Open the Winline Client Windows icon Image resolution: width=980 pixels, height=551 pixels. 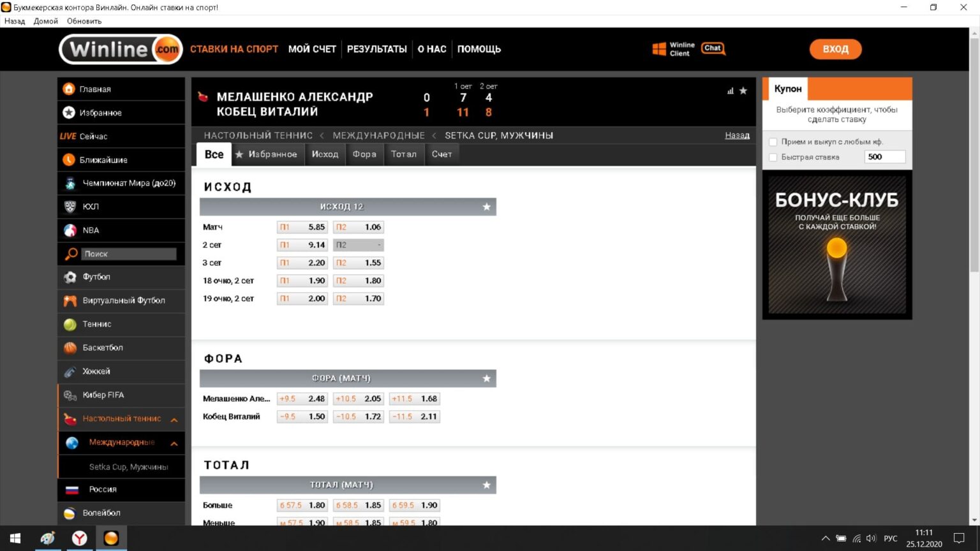[x=659, y=49]
